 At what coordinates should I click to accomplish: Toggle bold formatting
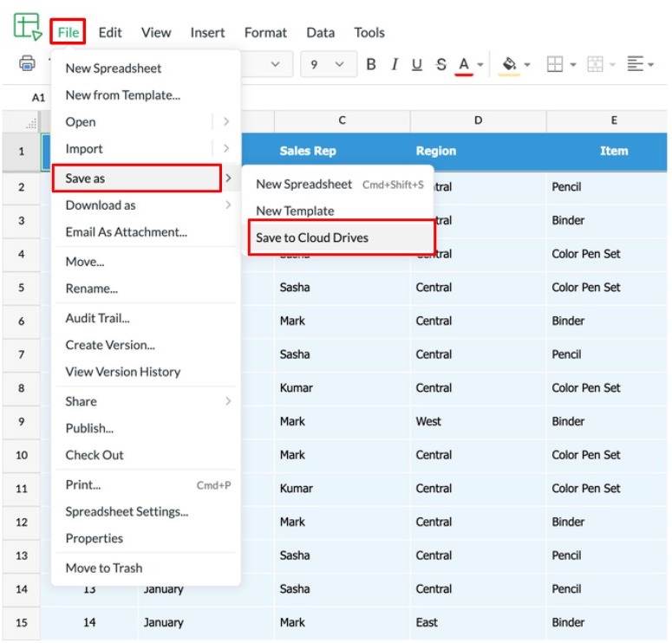pos(371,64)
